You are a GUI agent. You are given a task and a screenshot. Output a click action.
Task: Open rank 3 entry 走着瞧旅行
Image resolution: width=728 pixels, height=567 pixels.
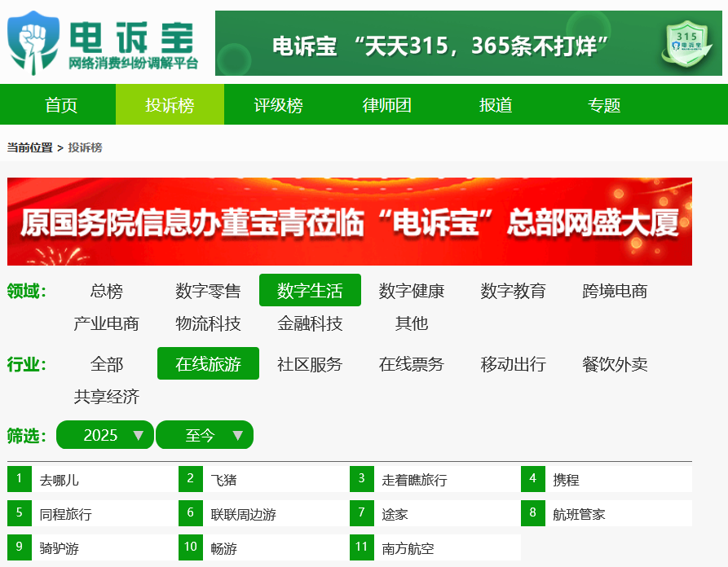click(x=435, y=479)
